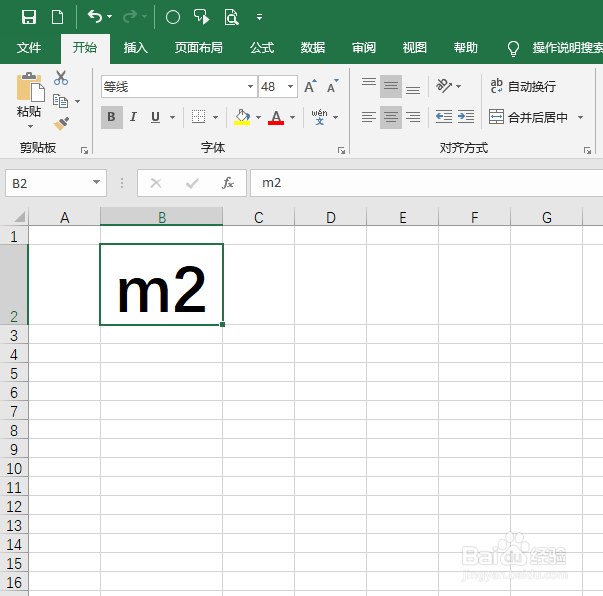This screenshot has width=603, height=596.
Task: Click the Paste clipboard icon
Action: [29, 88]
